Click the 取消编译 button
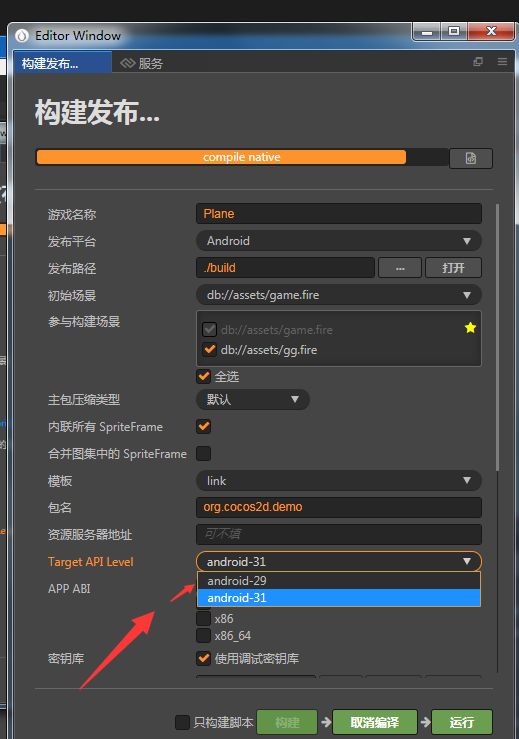Image resolution: width=519 pixels, height=739 pixels. pos(375,722)
